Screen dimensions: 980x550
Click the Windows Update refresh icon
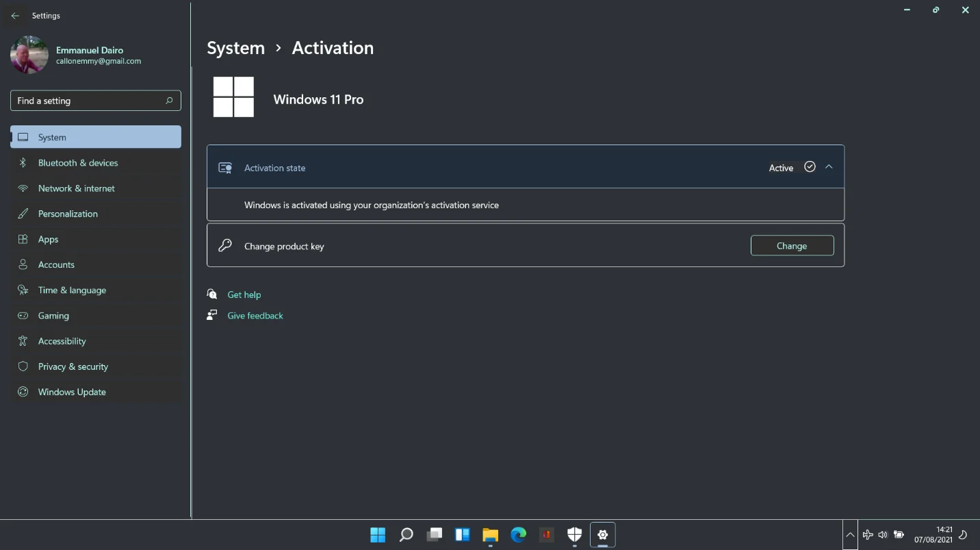(x=23, y=392)
